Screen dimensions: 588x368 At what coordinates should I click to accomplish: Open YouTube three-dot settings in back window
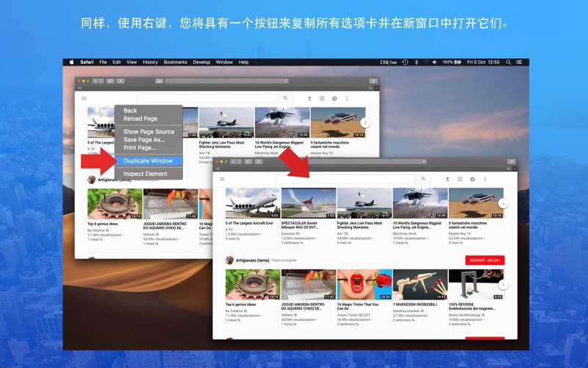click(347, 99)
